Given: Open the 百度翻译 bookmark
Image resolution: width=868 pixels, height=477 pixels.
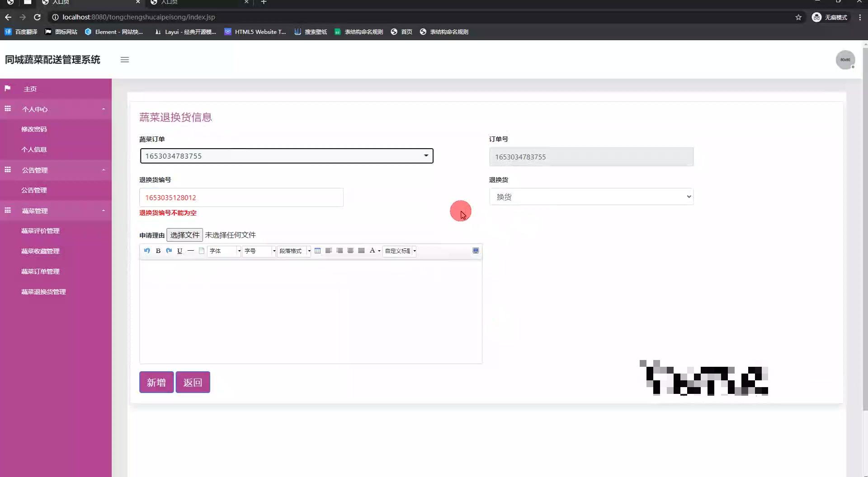Looking at the screenshot, I should (x=21, y=32).
